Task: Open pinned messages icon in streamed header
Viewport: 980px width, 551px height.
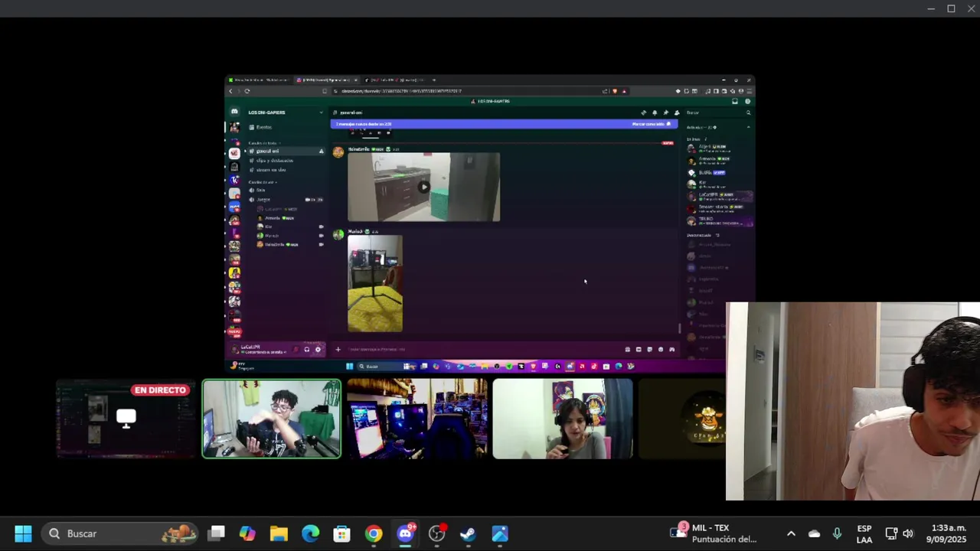Action: [x=665, y=112]
